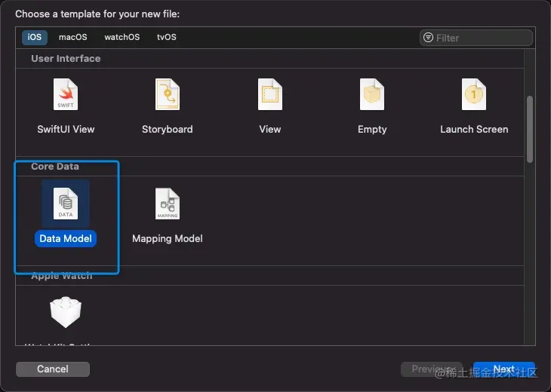This screenshot has height=392, width=551.
Task: Select the Empty template icon
Action: [371, 95]
